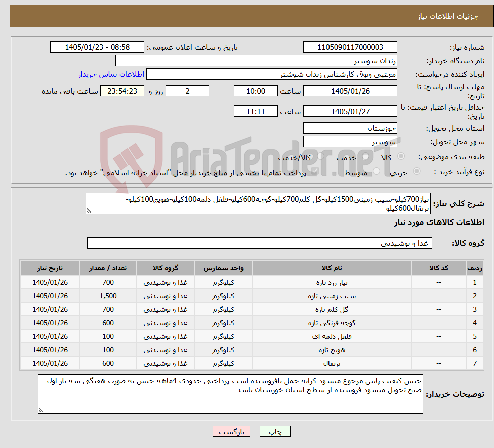Screen dimensions: 494x448
Task: Choose the کالا/خدمت radio option
Action: [320, 156]
